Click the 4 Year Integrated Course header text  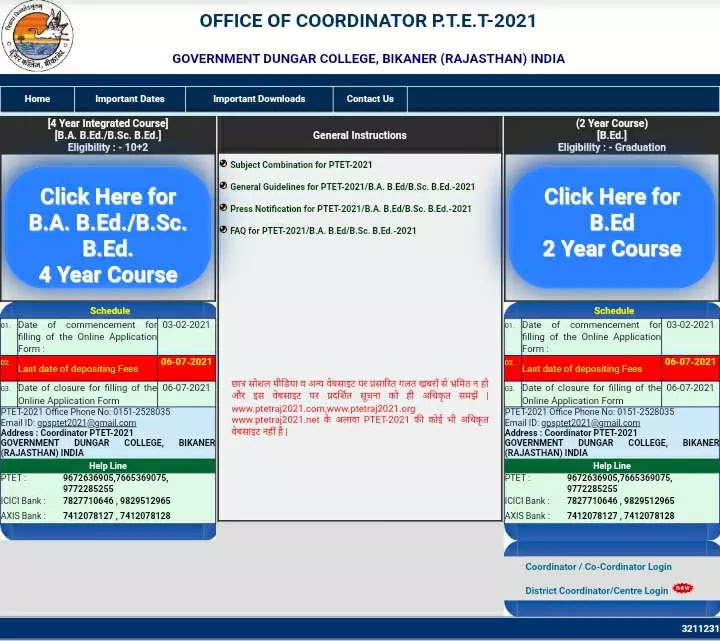click(108, 135)
